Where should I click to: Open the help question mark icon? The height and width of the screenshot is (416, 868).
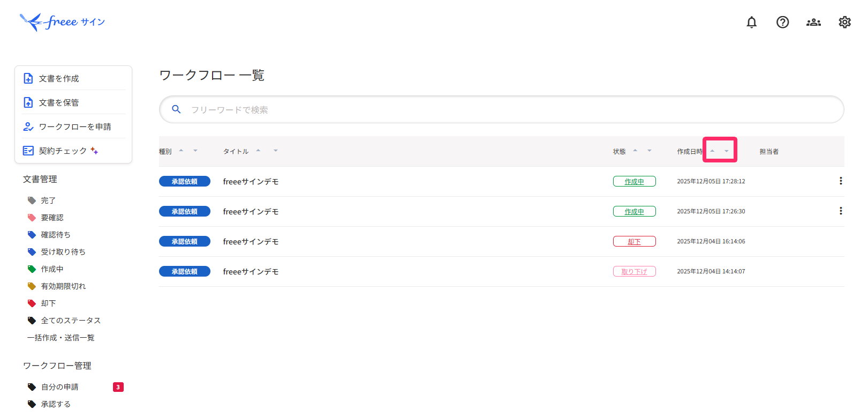[x=782, y=22]
